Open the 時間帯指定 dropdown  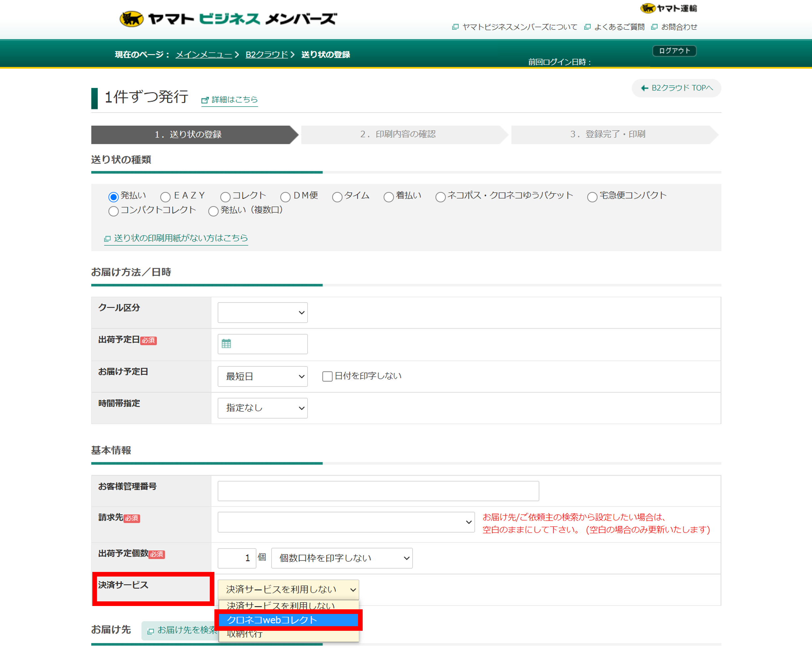pos(262,408)
